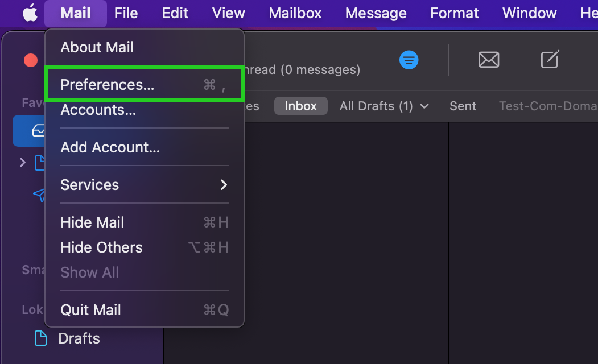This screenshot has width=598, height=364.
Task: Expand the Services submenu
Action: [144, 185]
